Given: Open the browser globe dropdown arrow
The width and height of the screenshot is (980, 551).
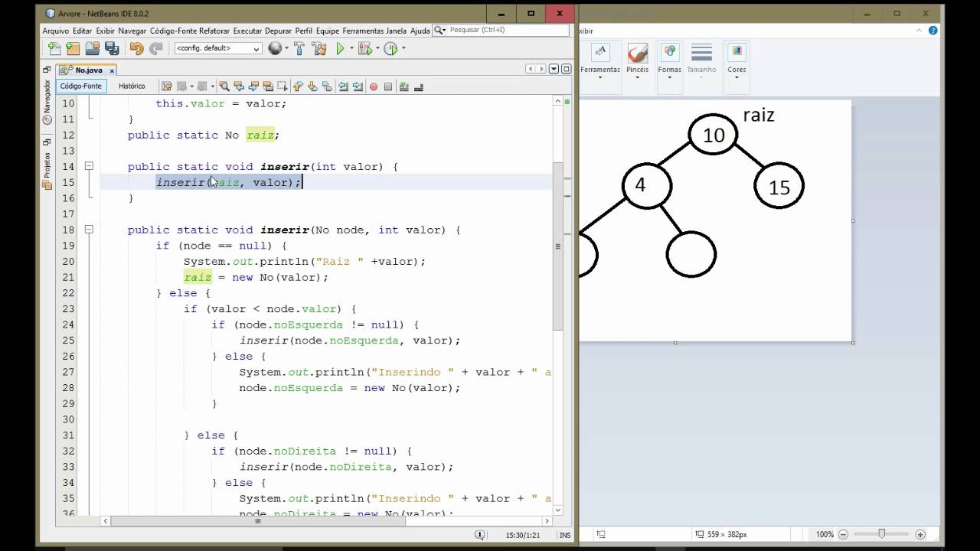Looking at the screenshot, I should click(x=286, y=48).
